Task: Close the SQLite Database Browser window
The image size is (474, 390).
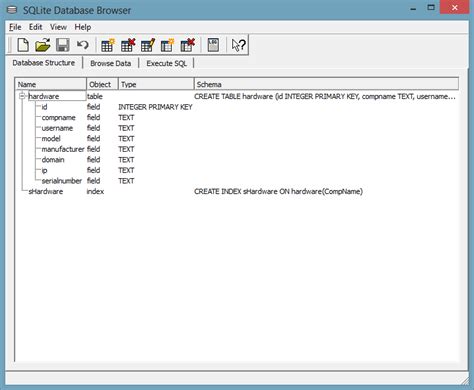Action: click(455, 8)
